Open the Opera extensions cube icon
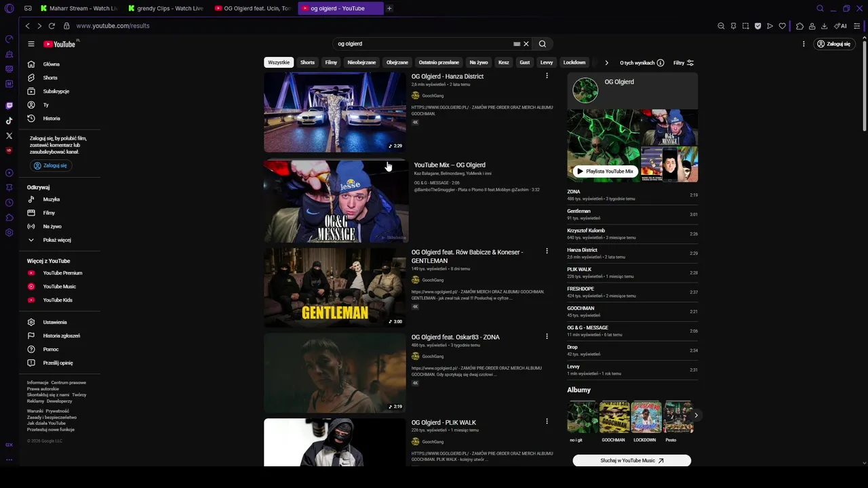Viewport: 868px width, 488px height. (x=800, y=26)
